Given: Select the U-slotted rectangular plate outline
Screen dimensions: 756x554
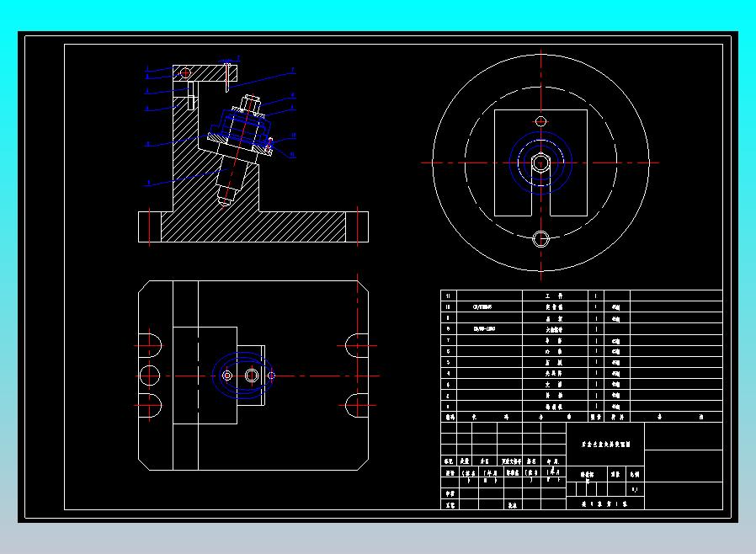Looking at the screenshot, I should [x=541, y=163].
